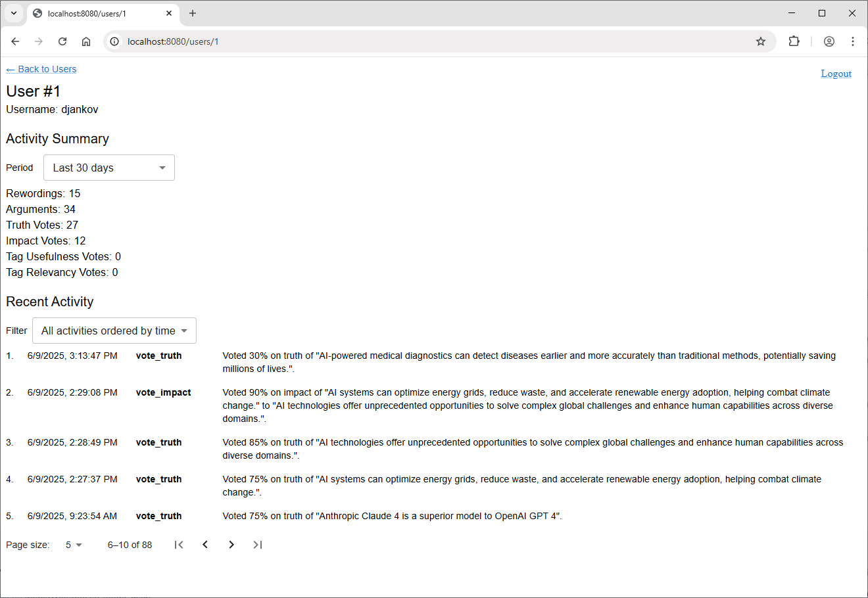Screen dimensions: 868x598
Task: View site information icon in address bar
Action: (114, 41)
